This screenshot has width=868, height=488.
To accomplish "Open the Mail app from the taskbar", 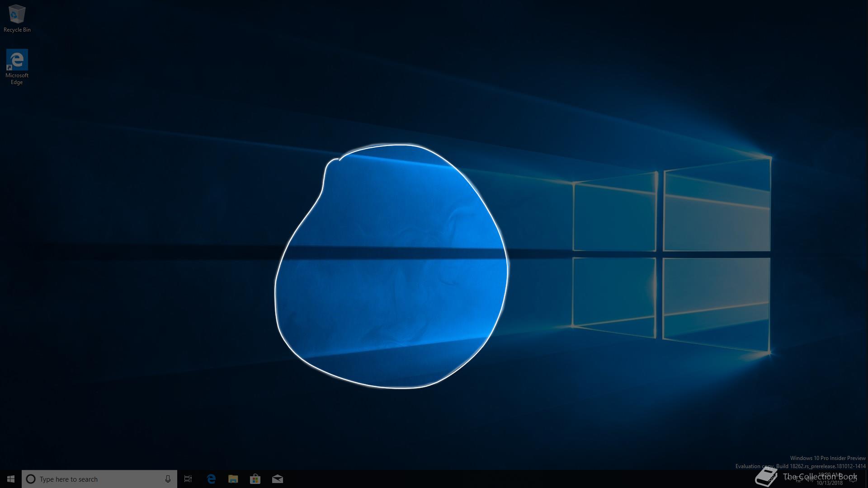I will (278, 479).
